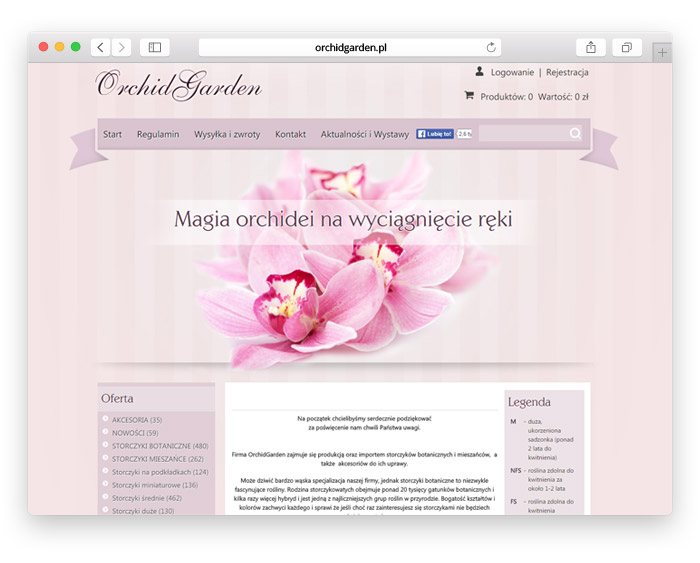Maximize the window with green button
Viewport: 700px width, 563px height.
tap(75, 47)
